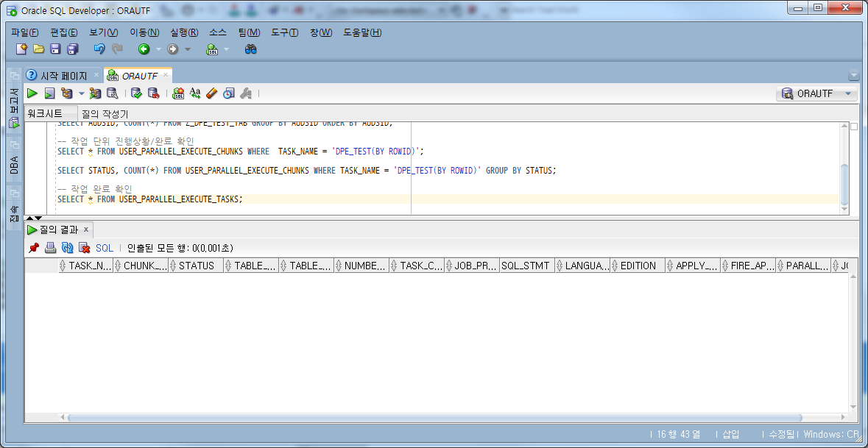This screenshot has width=868, height=448.
Task: Open the back navigation history dropdown
Action: (x=158, y=49)
